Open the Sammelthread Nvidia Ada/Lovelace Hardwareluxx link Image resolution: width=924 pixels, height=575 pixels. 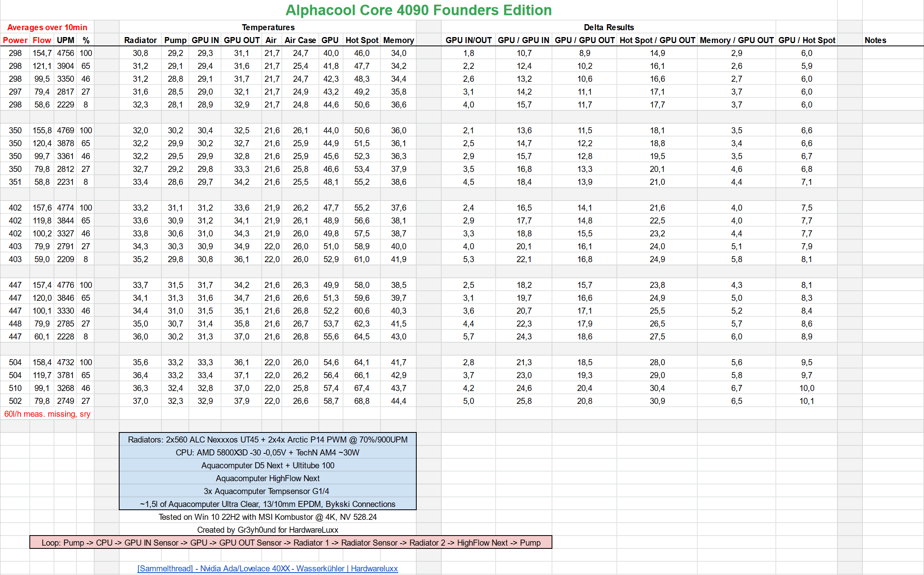[x=267, y=568]
